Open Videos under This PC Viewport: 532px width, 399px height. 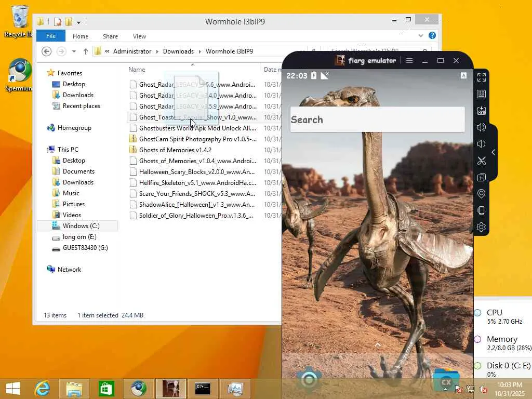[x=72, y=215]
